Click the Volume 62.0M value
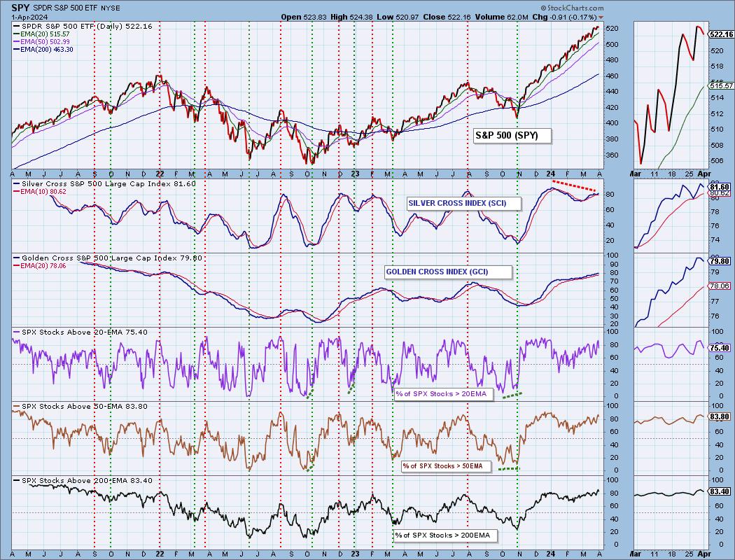735x560 pixels. pos(501,17)
